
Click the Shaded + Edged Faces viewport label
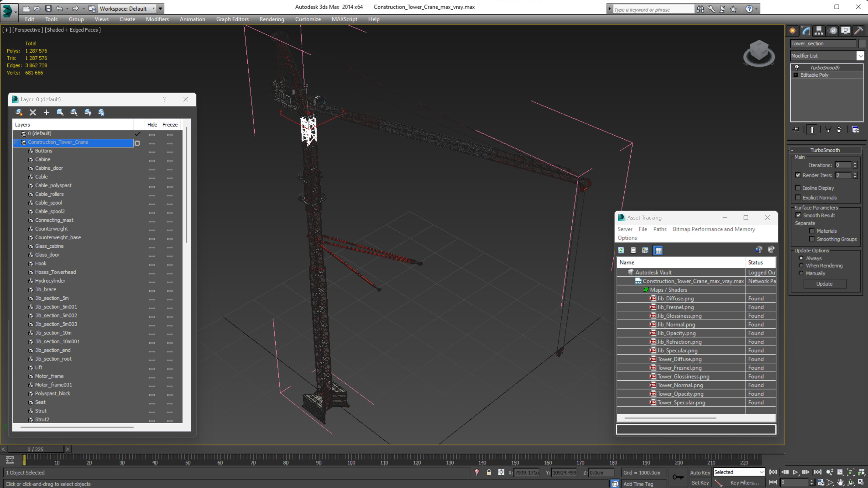click(x=73, y=29)
